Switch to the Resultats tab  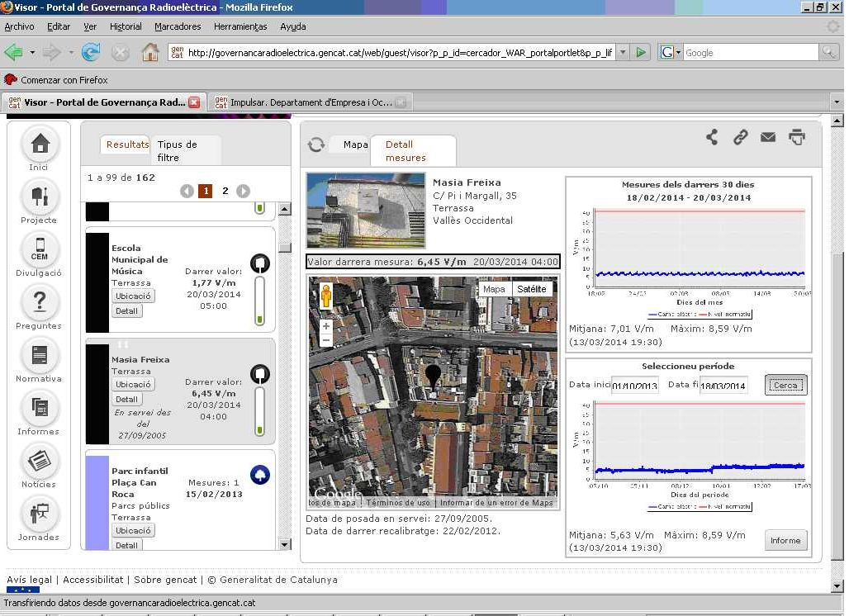[x=127, y=145]
